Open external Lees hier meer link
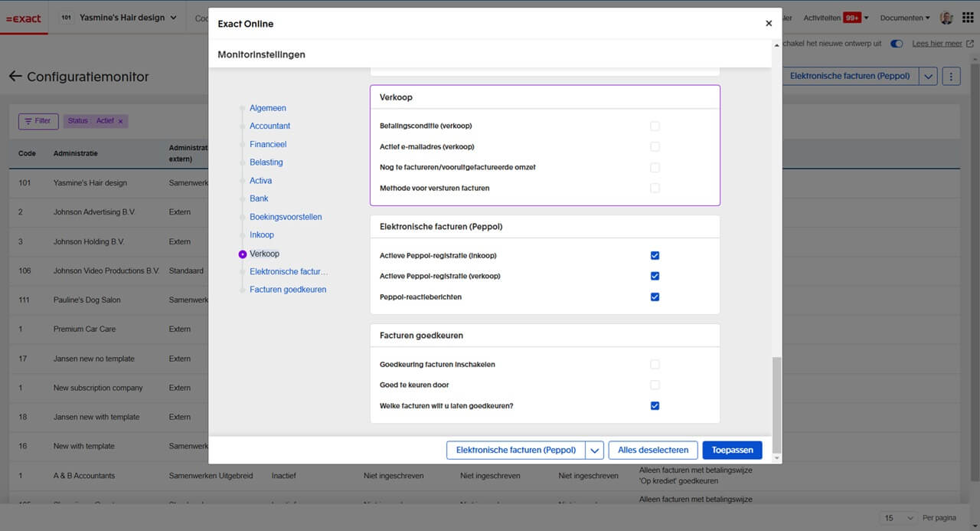The image size is (980, 531). coord(942,44)
